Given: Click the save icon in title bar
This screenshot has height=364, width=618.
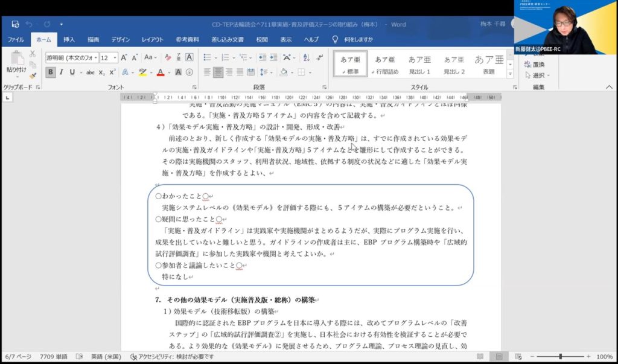Looking at the screenshot, I should [15, 24].
